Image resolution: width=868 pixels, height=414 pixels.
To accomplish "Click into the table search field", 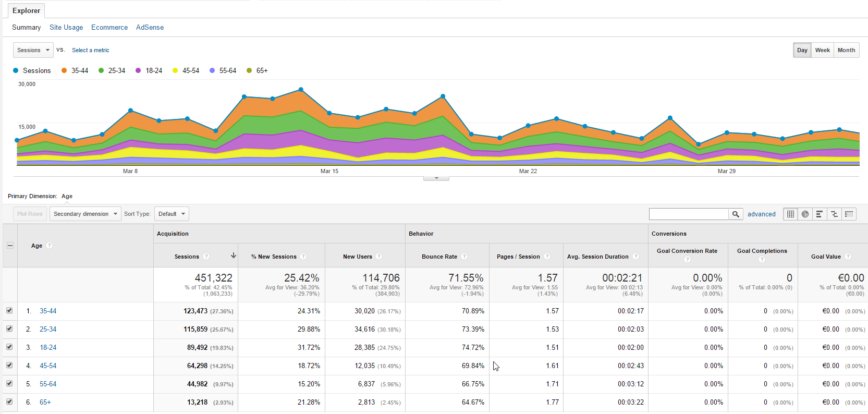I will tap(689, 214).
